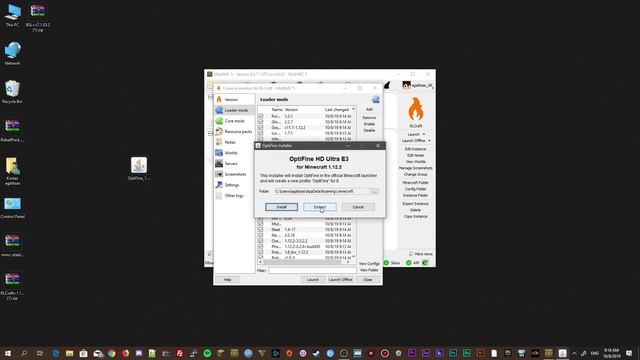The image size is (640, 360).
Task: Click Manage Screenshots in MultiMC side panel
Action: 416,168
